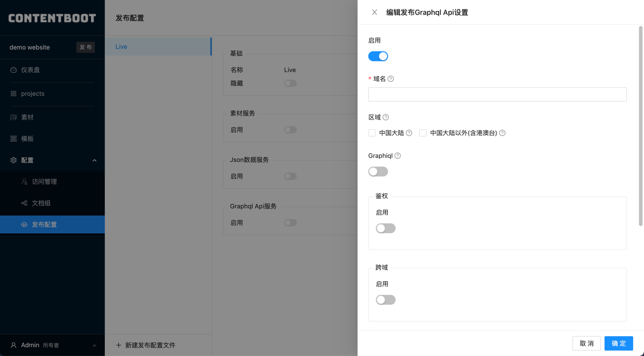Enable the Graphiql switch
Screen dimensions: 644x356
pos(378,172)
